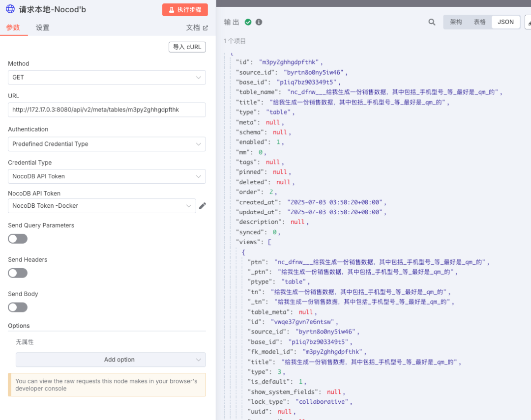Switch output view to 表格
Screen dimensions: 531x420
[x=479, y=22]
